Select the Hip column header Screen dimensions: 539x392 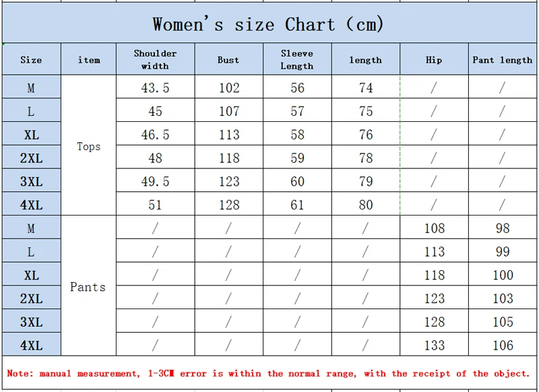[434, 59]
